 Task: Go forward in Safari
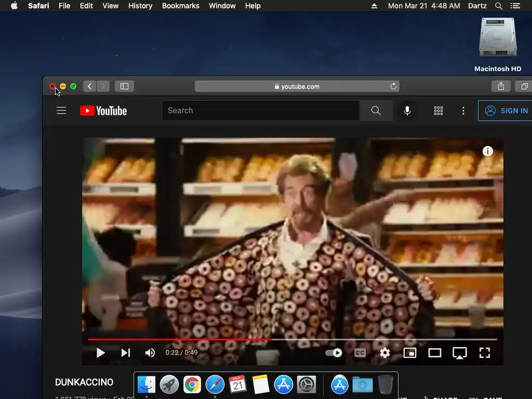(x=103, y=86)
